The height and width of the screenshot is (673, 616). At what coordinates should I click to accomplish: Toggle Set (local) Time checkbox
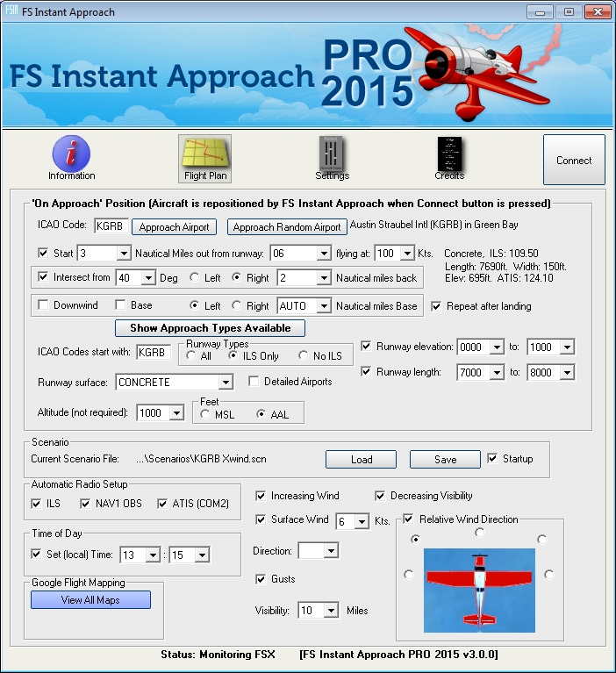(37, 554)
